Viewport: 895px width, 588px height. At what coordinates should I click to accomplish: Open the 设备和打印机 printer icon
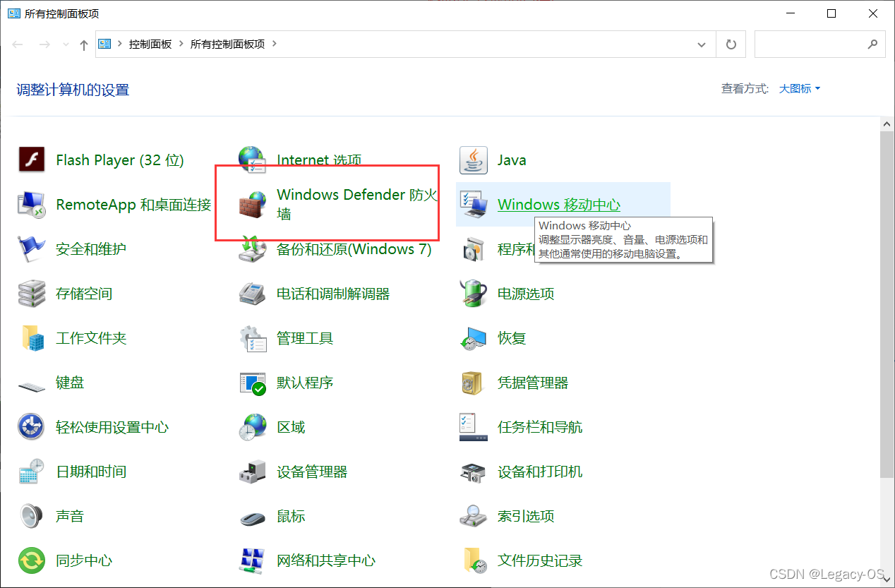pyautogui.click(x=474, y=472)
